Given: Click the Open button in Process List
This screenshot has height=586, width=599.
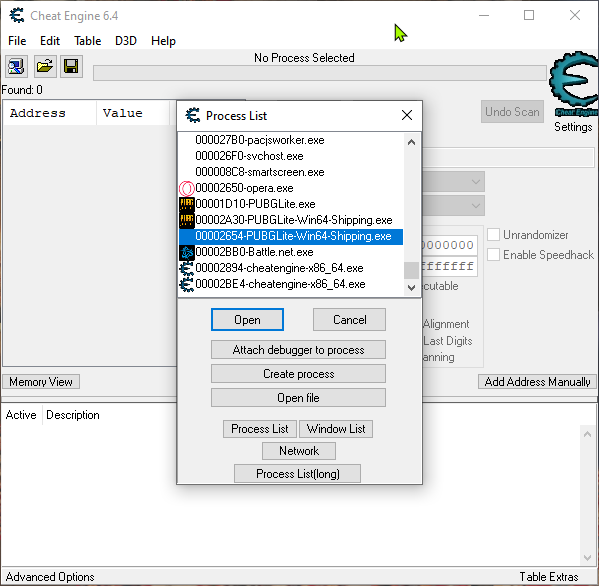Looking at the screenshot, I should click(247, 320).
